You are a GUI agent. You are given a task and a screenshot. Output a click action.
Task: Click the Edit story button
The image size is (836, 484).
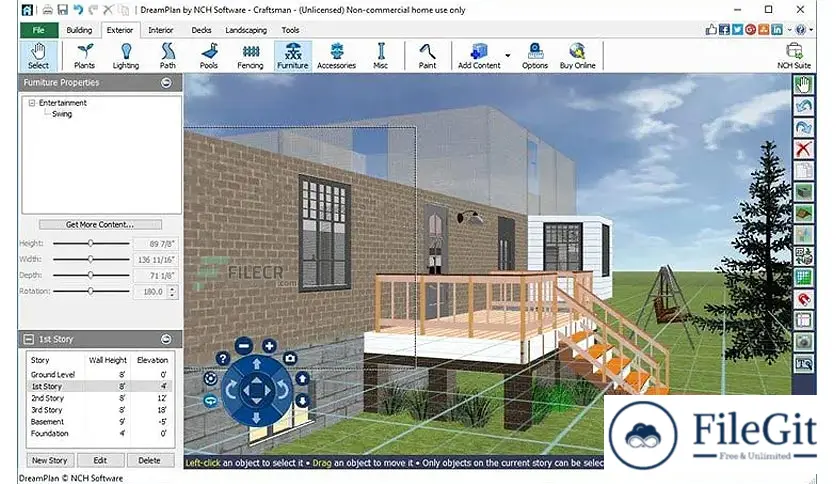coord(100,460)
